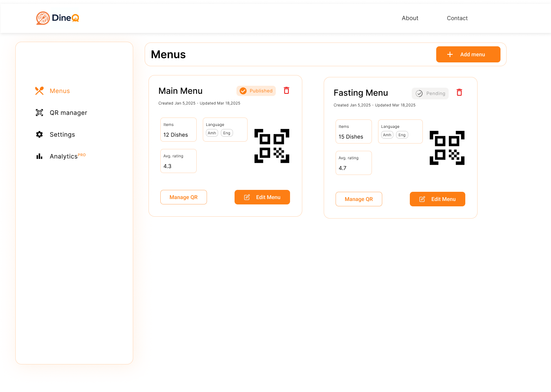The height and width of the screenshot is (392, 551).
Task: Click the Pending status badge
Action: pos(430,93)
